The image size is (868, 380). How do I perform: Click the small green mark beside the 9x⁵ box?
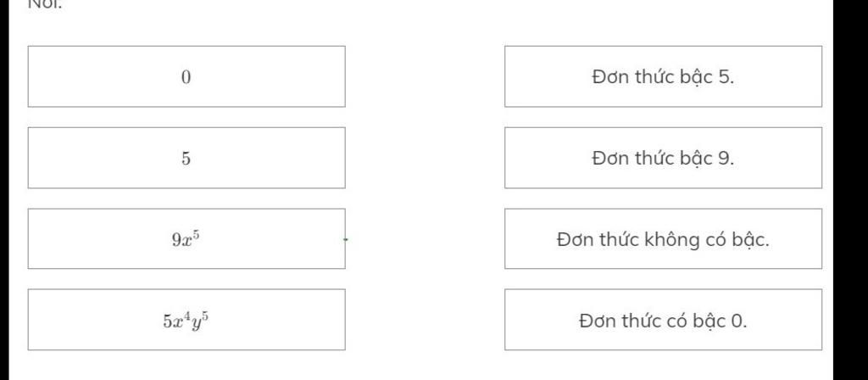[x=346, y=239]
